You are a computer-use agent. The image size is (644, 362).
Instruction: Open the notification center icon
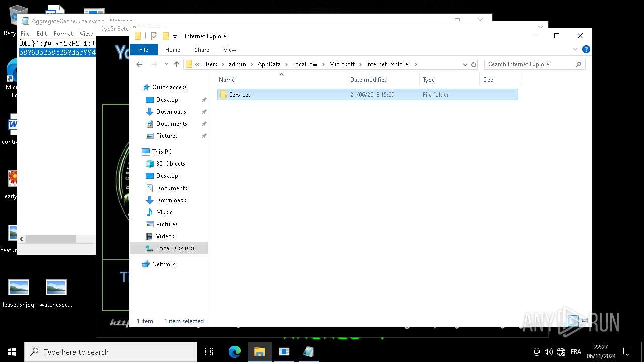(x=627, y=352)
